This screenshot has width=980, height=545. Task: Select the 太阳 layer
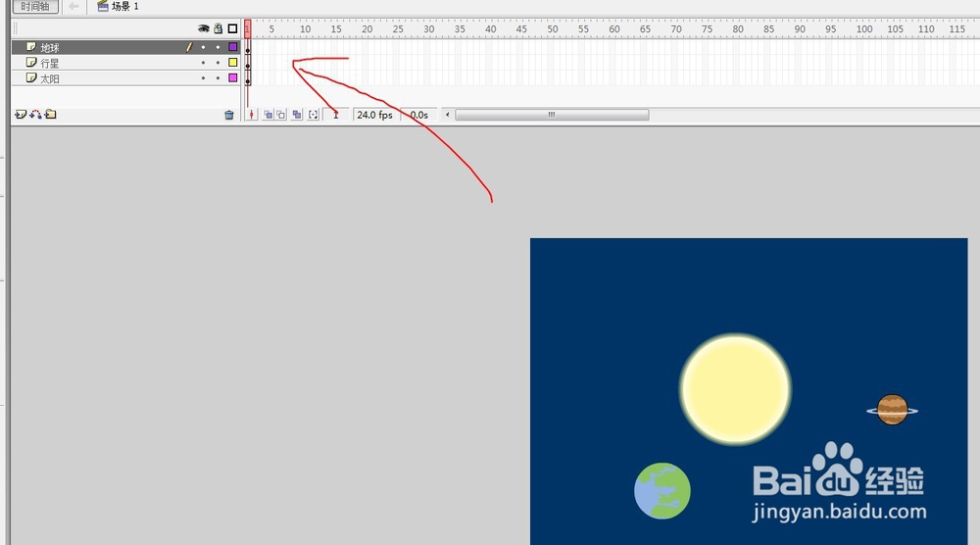125,78
